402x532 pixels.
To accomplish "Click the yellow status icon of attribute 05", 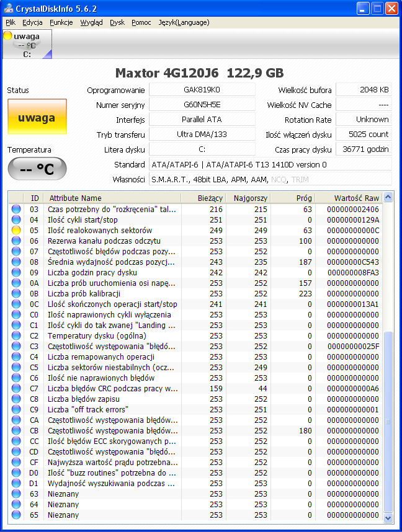I will [16, 231].
